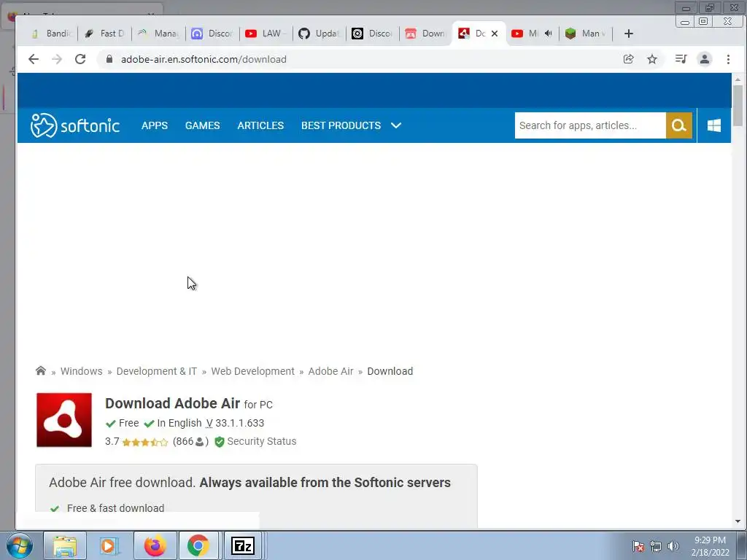This screenshot has width=747, height=560.
Task: Click the Adobe Air app icon
Action: 64,420
